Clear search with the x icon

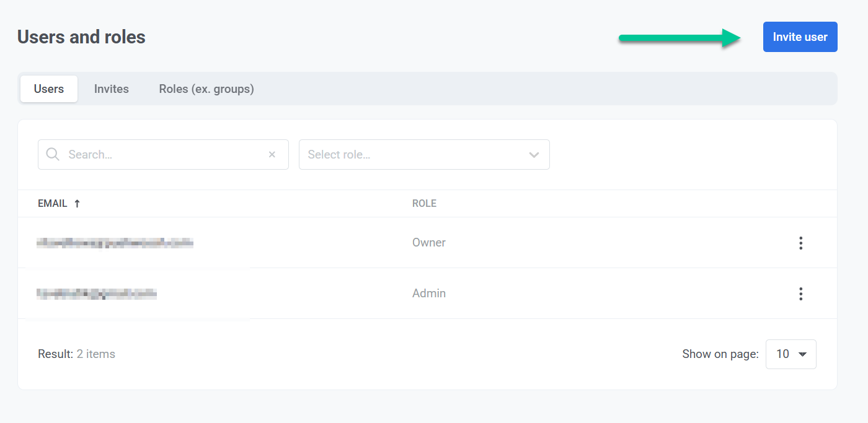[x=272, y=155]
